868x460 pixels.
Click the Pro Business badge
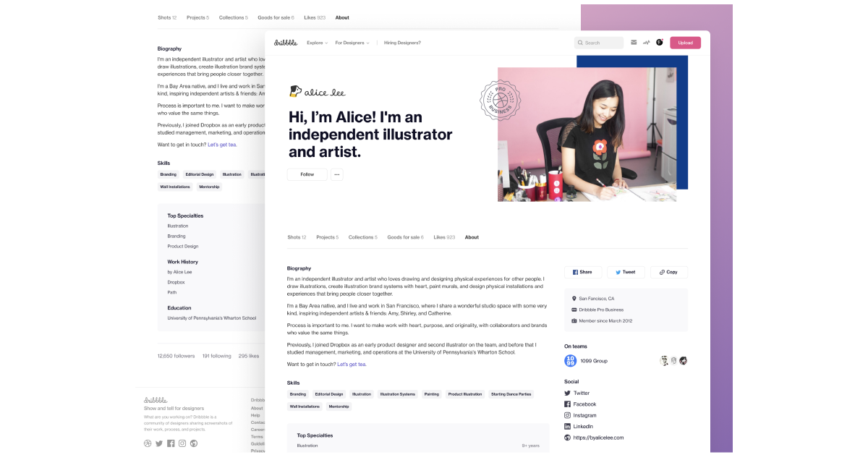[x=501, y=102]
